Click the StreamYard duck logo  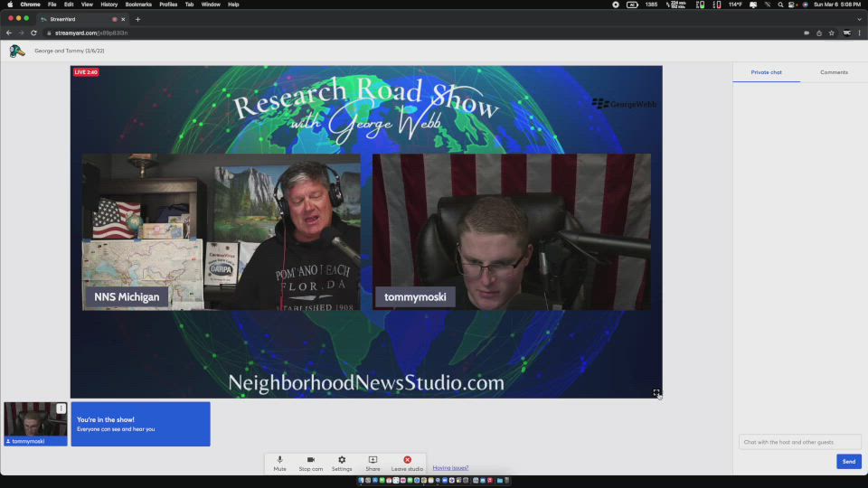pyautogui.click(x=17, y=52)
